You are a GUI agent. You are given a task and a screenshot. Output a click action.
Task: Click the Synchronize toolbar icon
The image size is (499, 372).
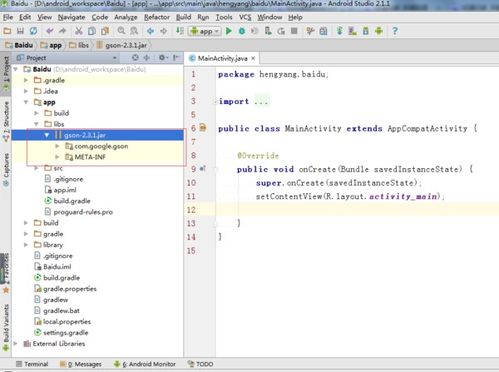point(33,31)
